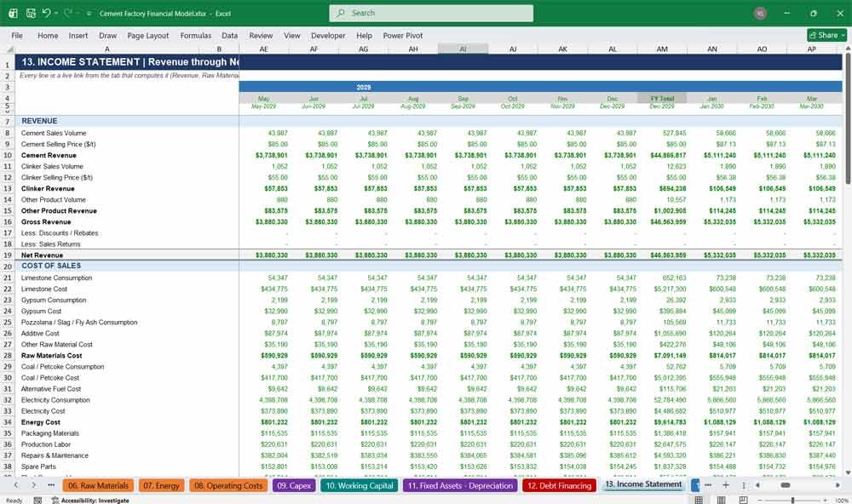Click the Excel app icon in the title bar
852x504 pixels.
pos(13,13)
